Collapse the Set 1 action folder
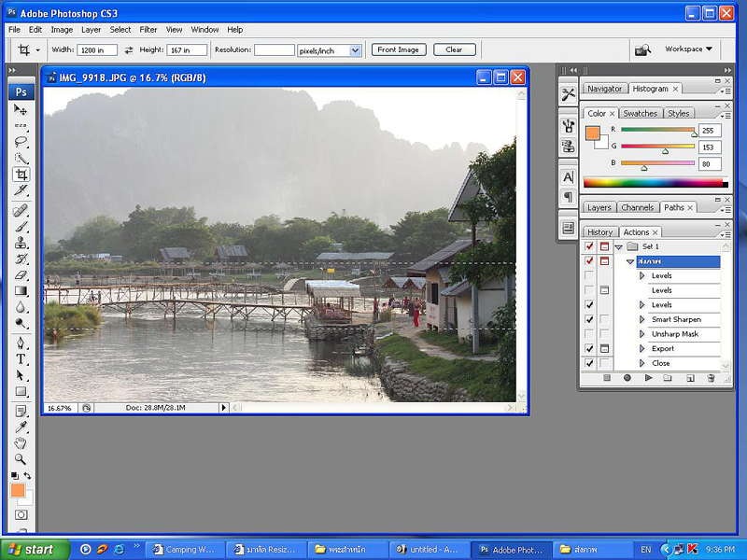 pyautogui.click(x=617, y=246)
